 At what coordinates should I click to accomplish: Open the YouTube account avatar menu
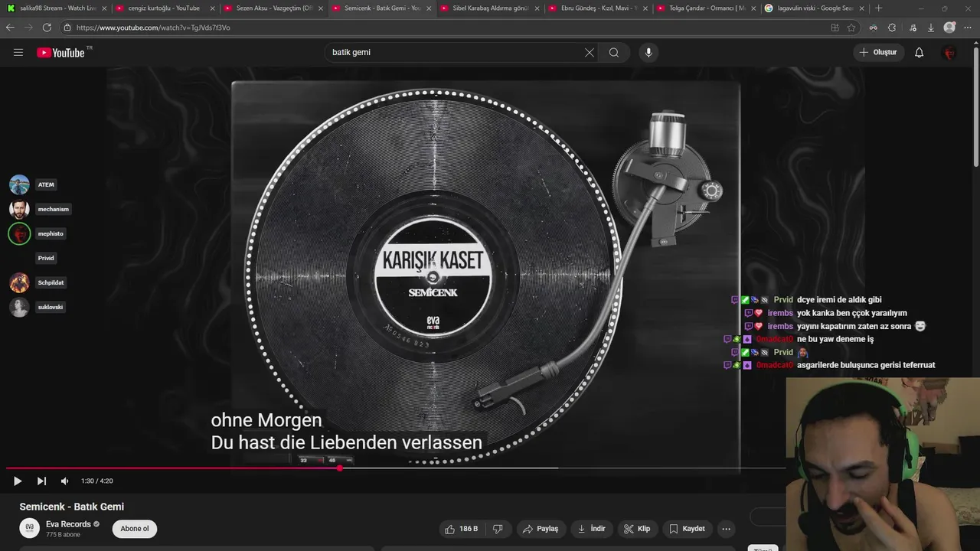pyautogui.click(x=949, y=53)
